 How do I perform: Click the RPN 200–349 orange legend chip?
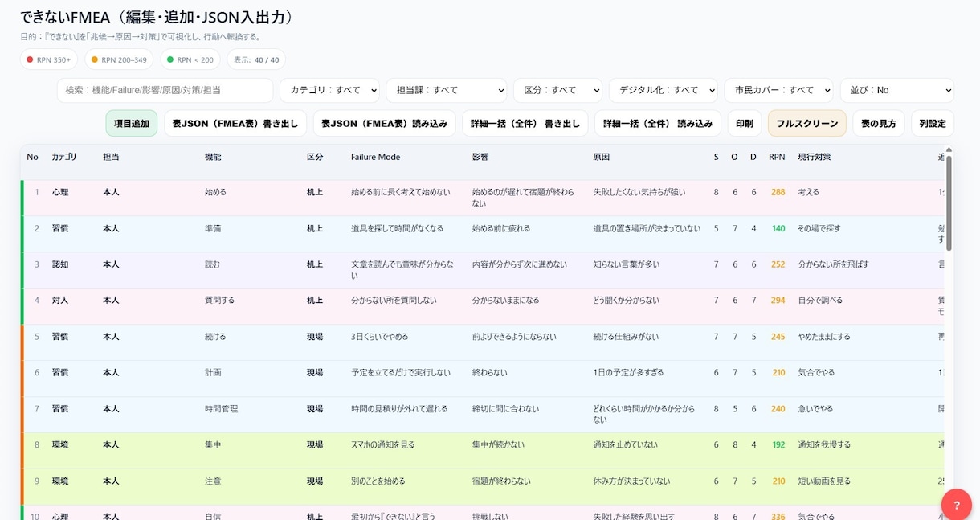[118, 59]
